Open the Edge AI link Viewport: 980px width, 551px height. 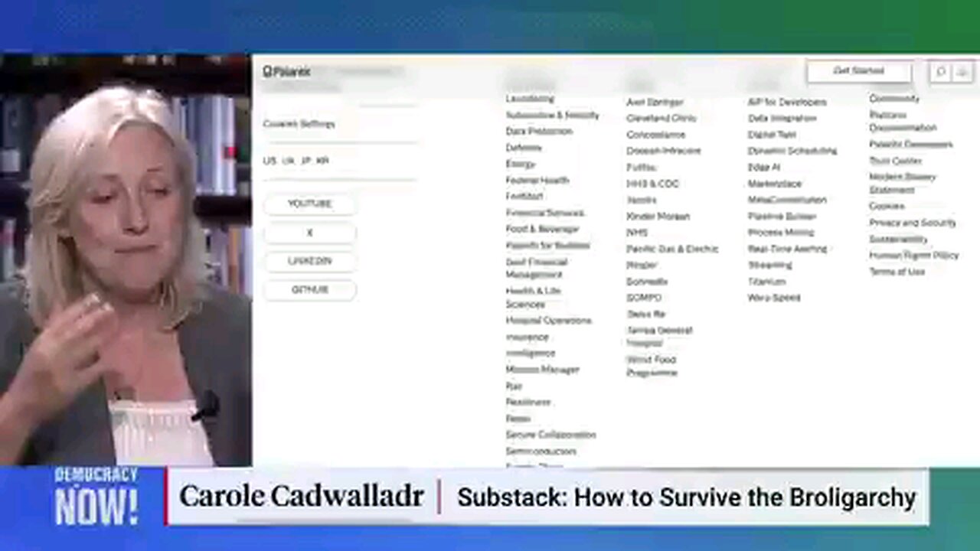point(764,168)
